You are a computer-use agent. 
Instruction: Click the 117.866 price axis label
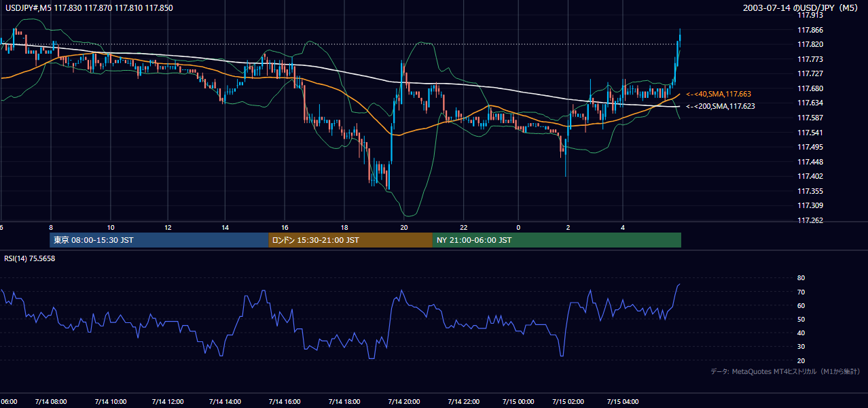[x=810, y=30]
